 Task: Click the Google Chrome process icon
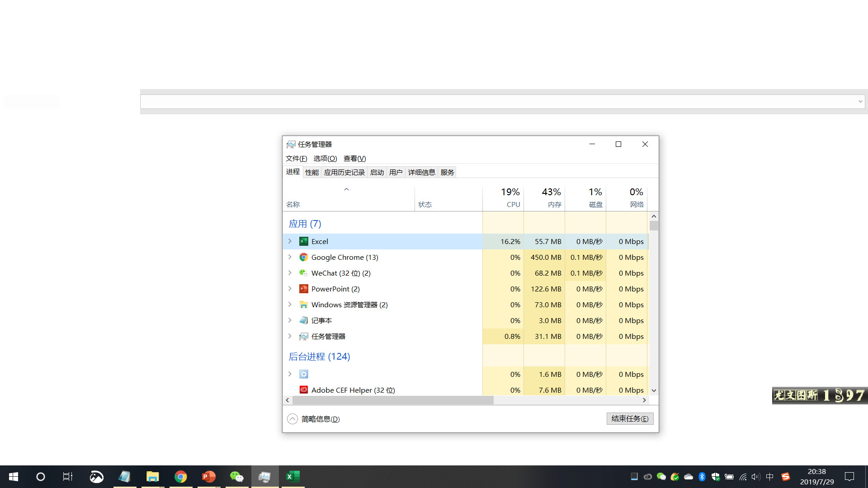[304, 257]
